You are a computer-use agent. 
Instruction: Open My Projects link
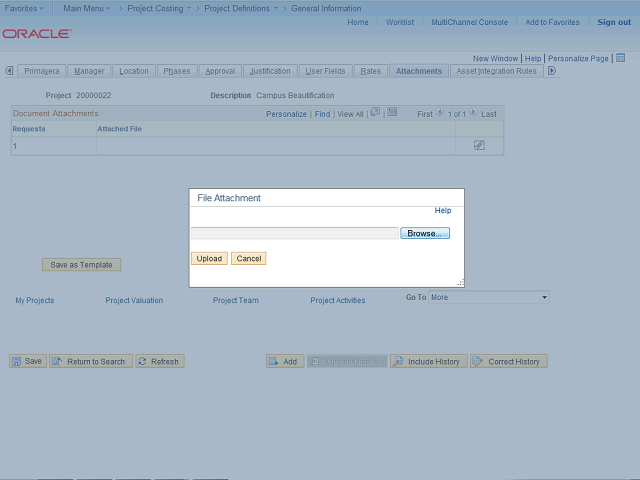(35, 300)
